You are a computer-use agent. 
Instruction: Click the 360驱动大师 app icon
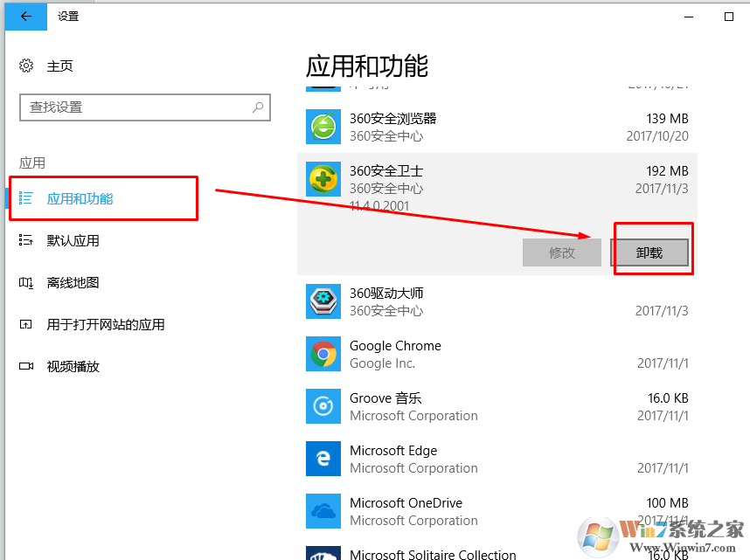tap(323, 301)
